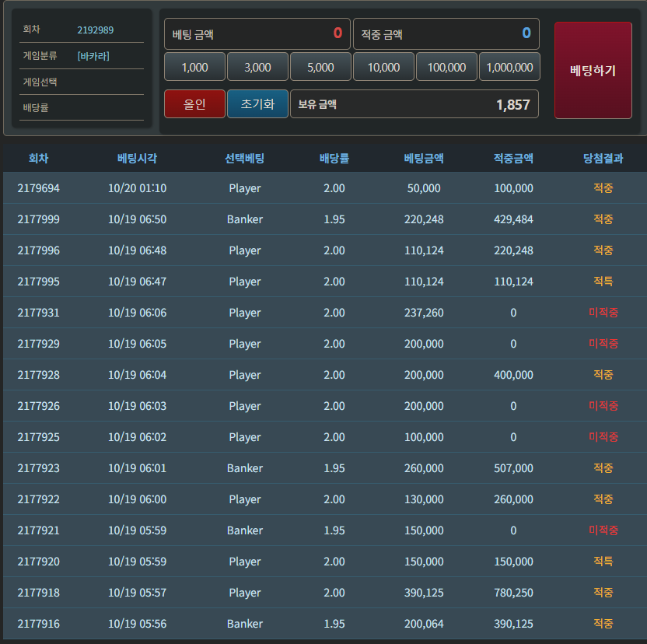Image resolution: width=647 pixels, height=644 pixels.
Task: Click round number 2177920
Action: click(x=38, y=562)
